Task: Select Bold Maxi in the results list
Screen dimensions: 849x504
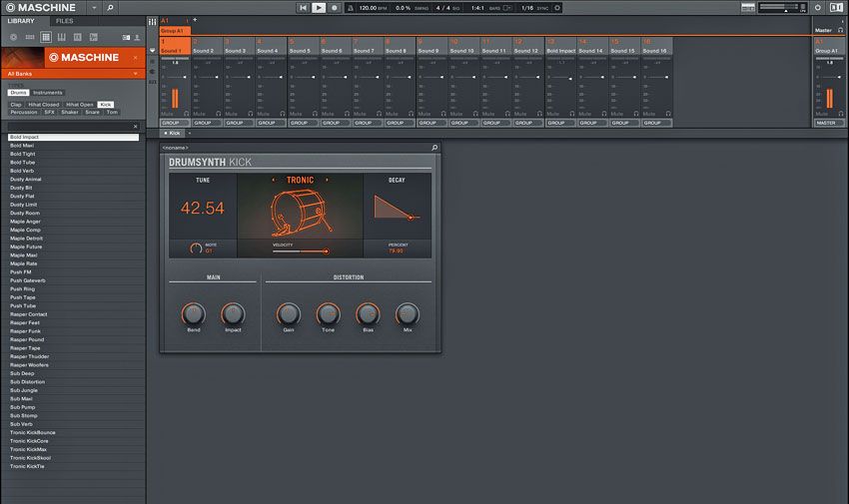Action: [x=73, y=146]
